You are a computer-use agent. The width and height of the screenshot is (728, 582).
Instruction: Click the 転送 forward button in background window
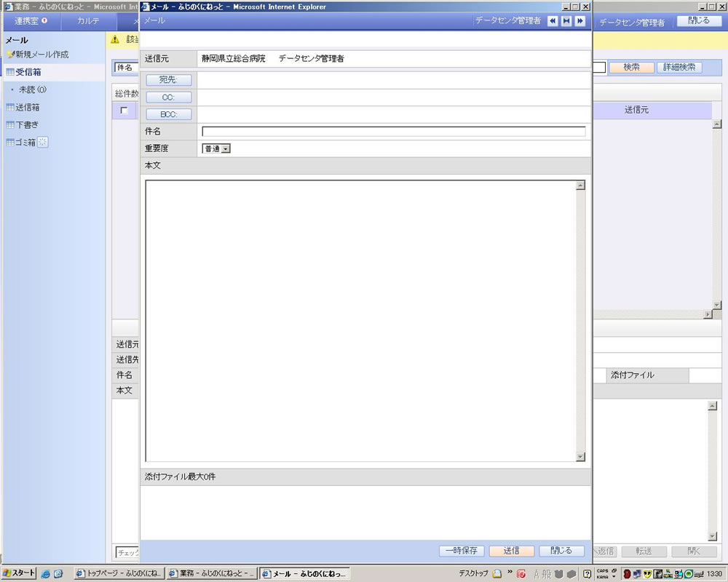coord(644,551)
